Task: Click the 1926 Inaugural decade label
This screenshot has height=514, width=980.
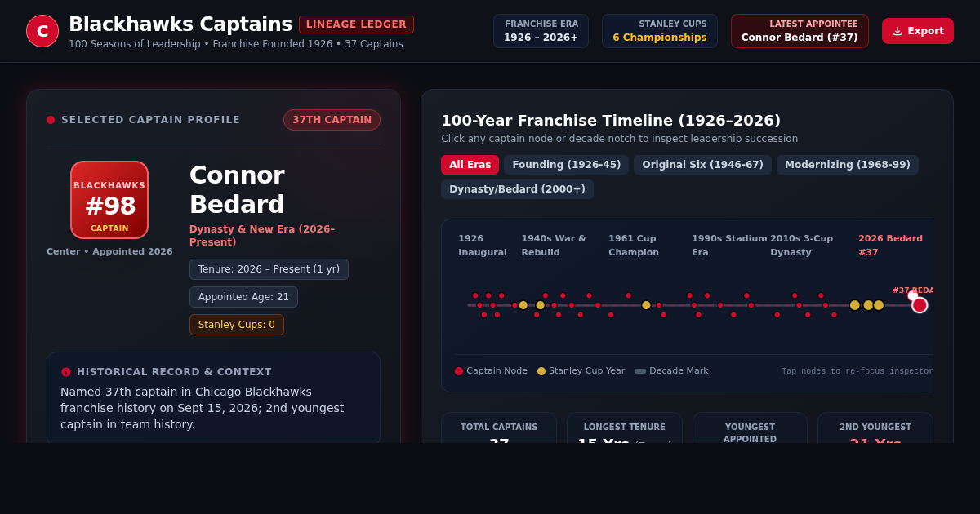Action: 483,246
